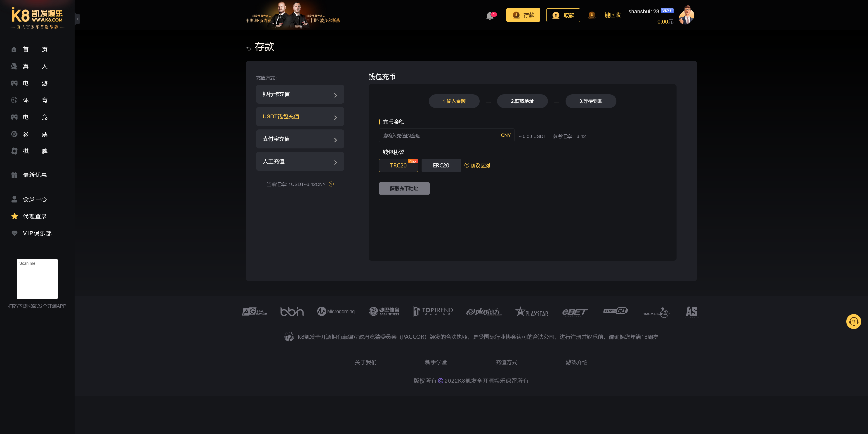Click the question icon beside 协议区别
Viewport: 868px width, 434px height.
pos(467,165)
